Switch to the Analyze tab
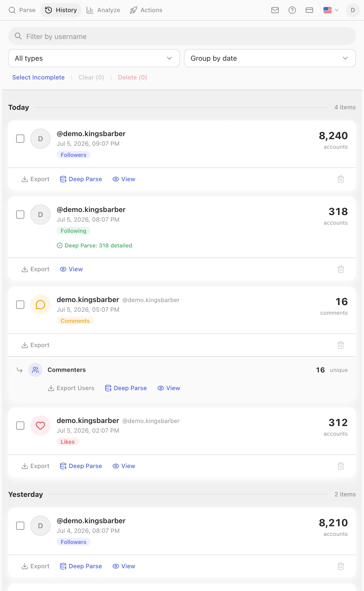This screenshot has height=591, width=364. click(x=103, y=10)
